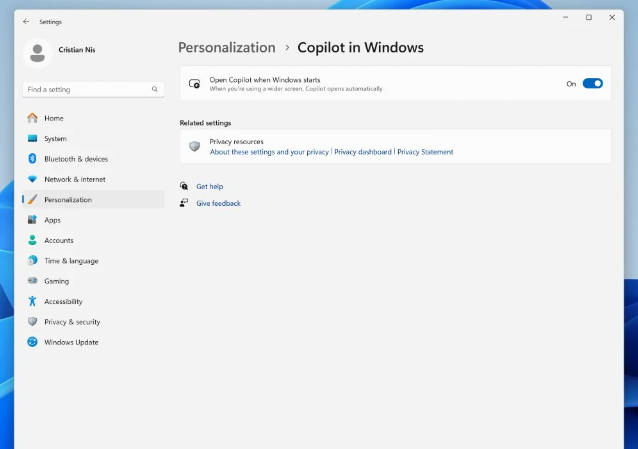Viewport: 638px width, 449px height.
Task: Click the Get help link
Action: click(x=210, y=186)
